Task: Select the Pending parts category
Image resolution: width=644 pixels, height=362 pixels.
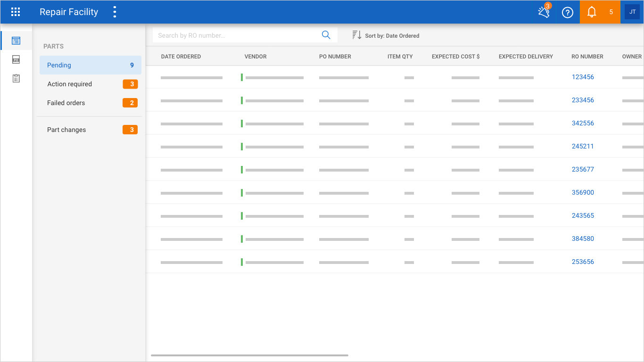Action: pyautogui.click(x=91, y=65)
